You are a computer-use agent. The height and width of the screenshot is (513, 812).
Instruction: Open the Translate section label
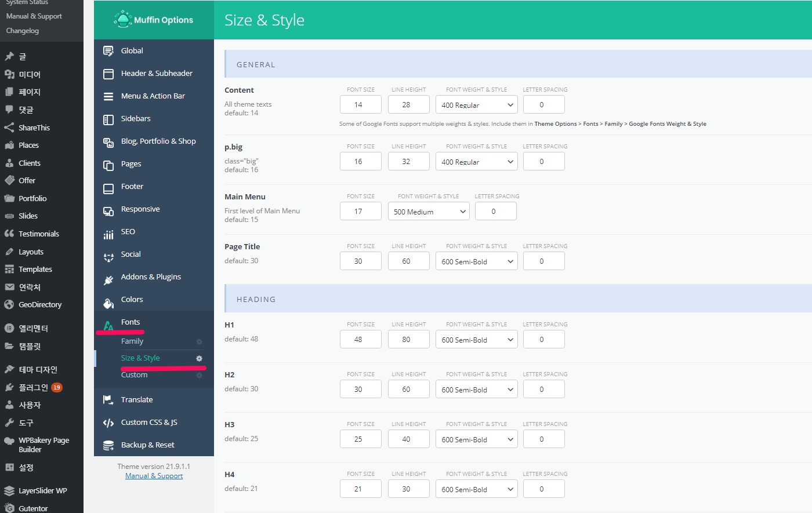pyautogui.click(x=137, y=400)
